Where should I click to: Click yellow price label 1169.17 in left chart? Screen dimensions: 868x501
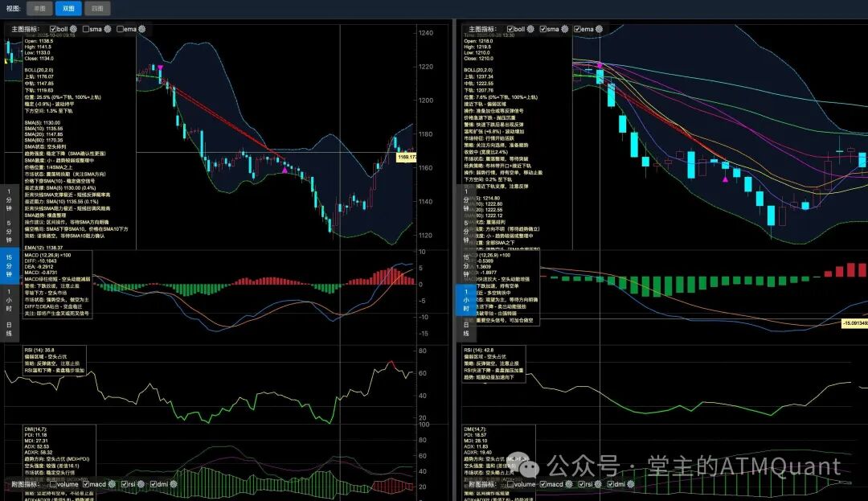coord(407,158)
